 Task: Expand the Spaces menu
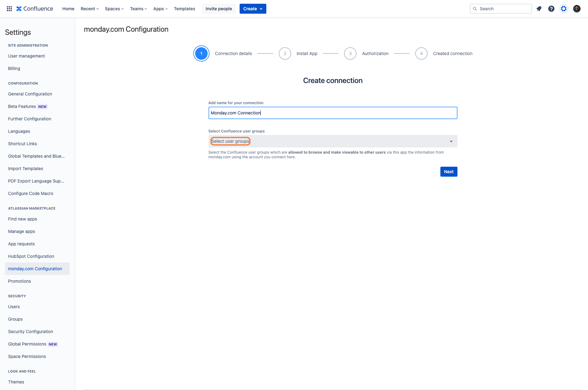tap(114, 9)
